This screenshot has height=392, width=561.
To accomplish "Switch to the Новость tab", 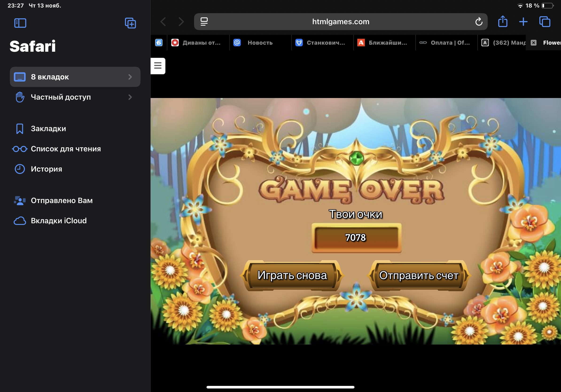I will click(x=260, y=43).
